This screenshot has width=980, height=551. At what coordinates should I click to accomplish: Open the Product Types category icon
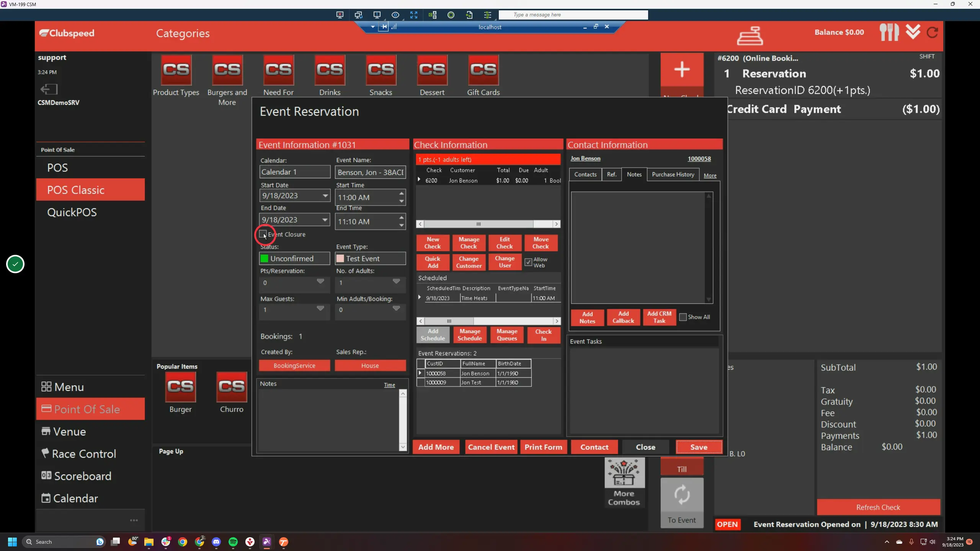[x=176, y=70]
